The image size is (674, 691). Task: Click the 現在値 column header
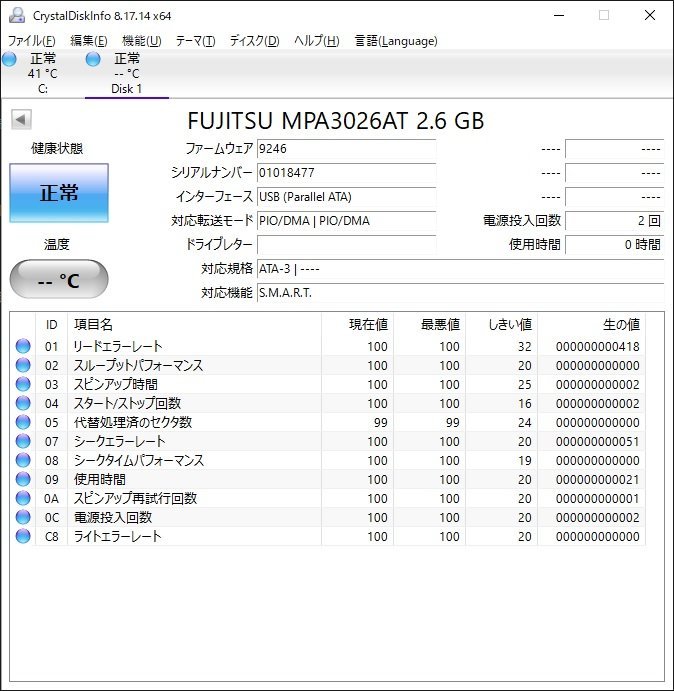[x=357, y=325]
